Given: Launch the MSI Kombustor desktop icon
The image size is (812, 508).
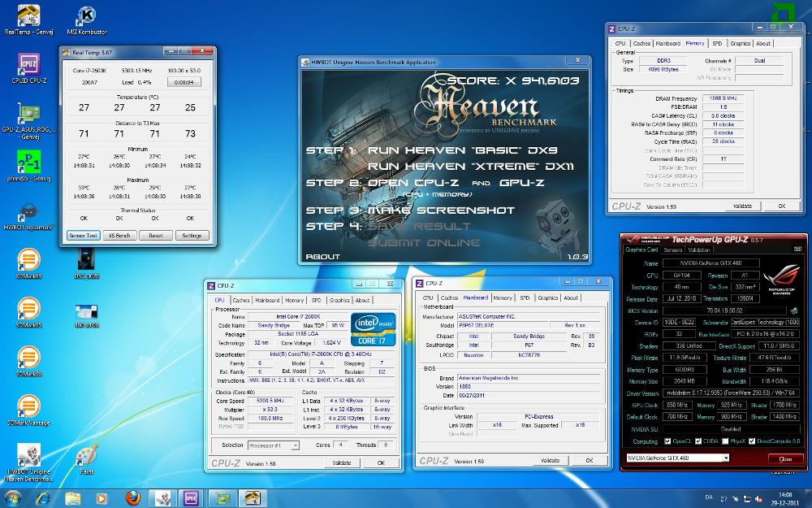Looking at the screenshot, I should click(87, 20).
